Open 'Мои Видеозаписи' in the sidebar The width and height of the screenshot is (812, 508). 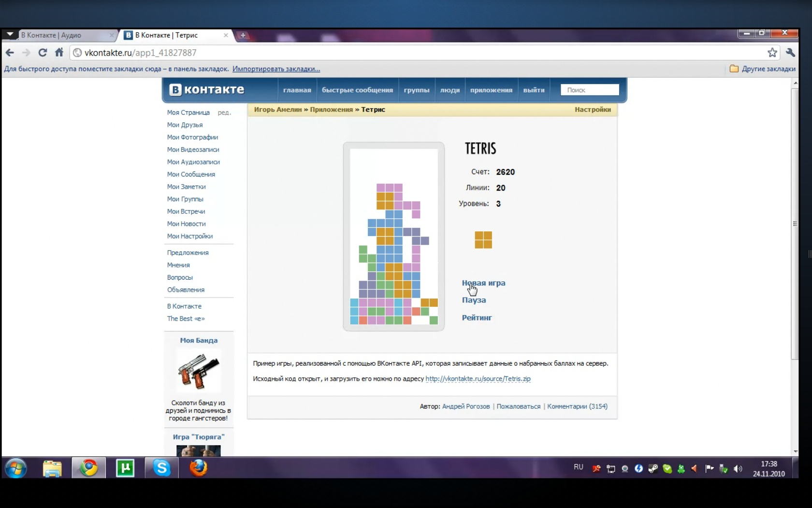pyautogui.click(x=193, y=149)
